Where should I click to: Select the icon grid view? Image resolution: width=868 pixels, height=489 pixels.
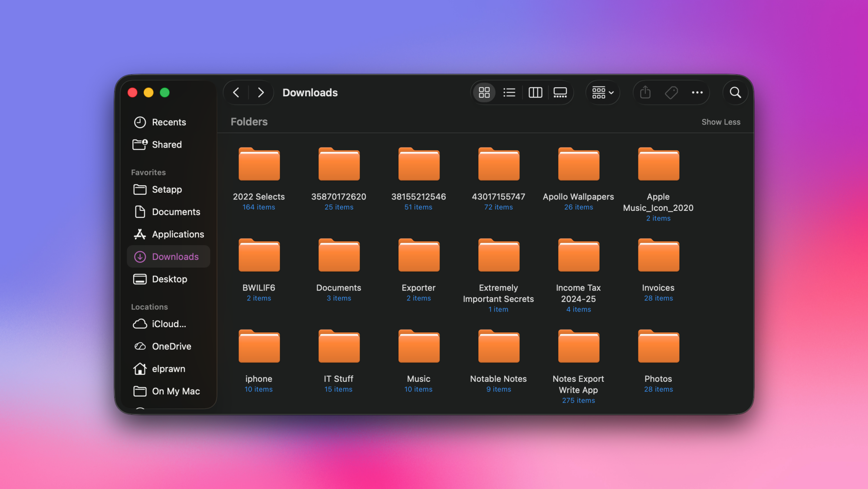tap(484, 92)
